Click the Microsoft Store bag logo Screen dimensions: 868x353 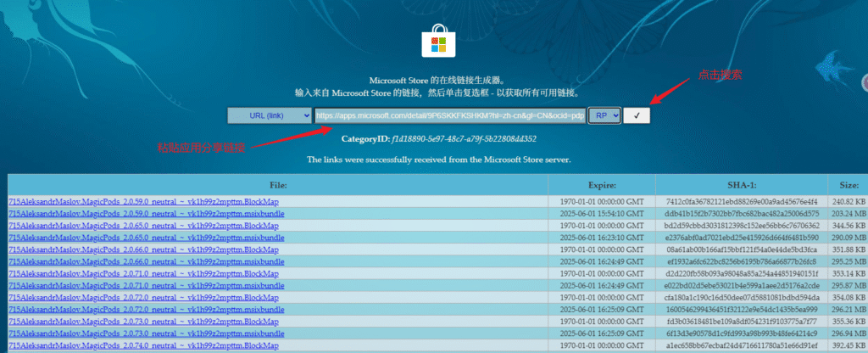(438, 41)
